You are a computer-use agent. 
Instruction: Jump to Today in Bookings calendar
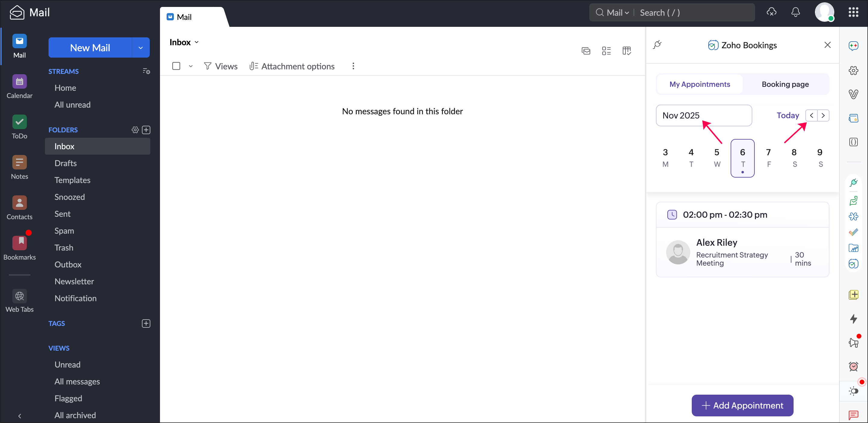[x=788, y=115]
